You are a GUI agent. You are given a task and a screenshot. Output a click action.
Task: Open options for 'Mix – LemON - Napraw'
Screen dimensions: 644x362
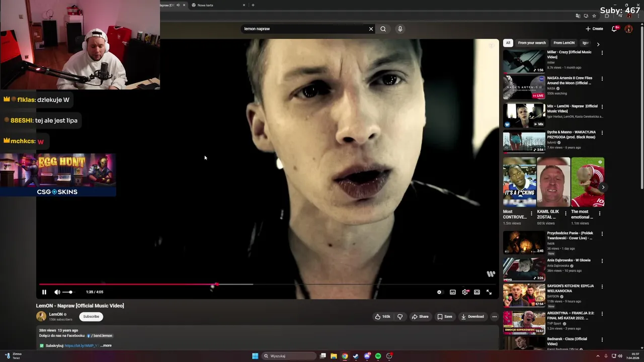[602, 107]
